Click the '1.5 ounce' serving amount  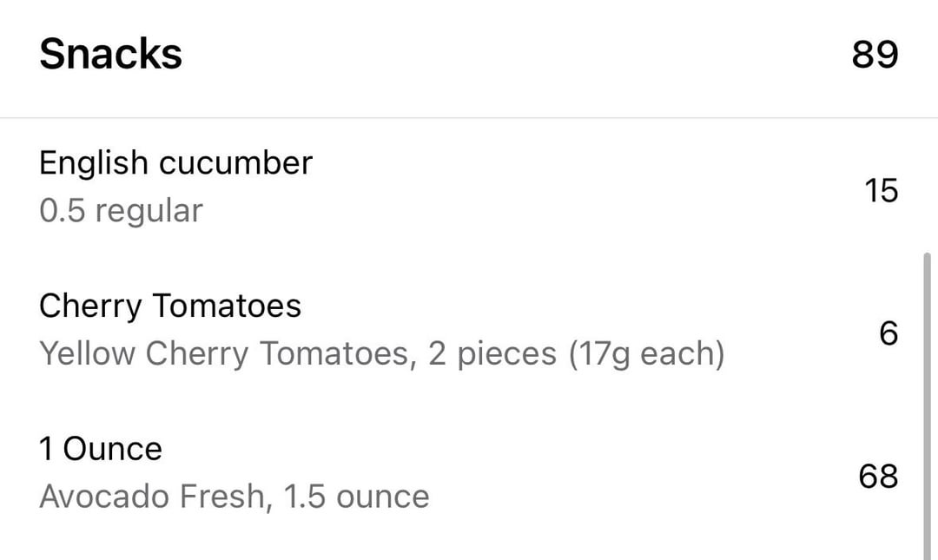(x=357, y=497)
